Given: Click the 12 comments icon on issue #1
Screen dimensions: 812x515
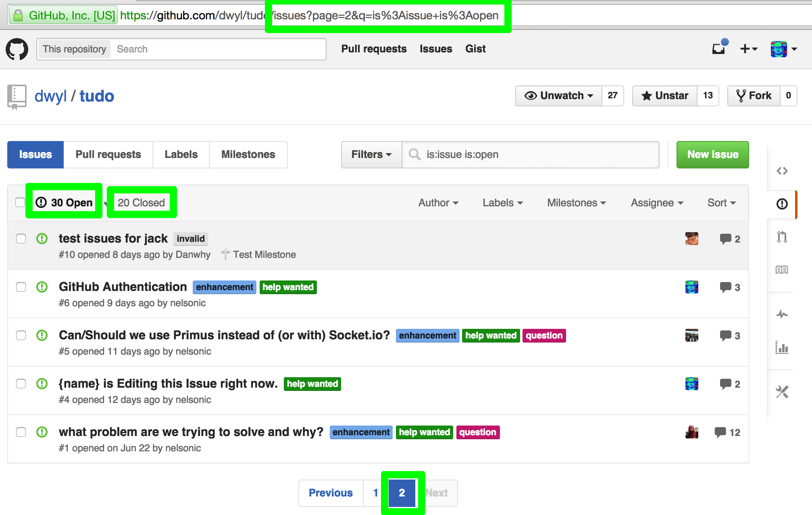Looking at the screenshot, I should tap(727, 432).
